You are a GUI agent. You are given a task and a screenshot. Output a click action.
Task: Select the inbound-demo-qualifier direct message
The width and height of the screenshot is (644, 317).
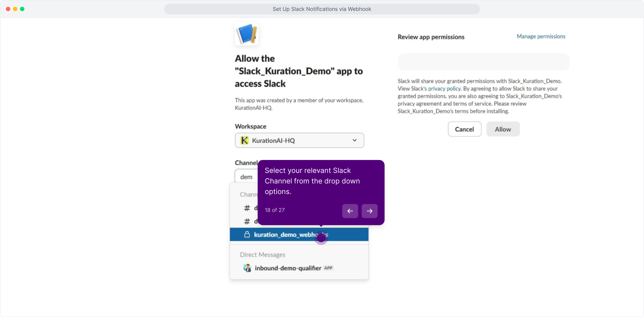tap(299, 268)
